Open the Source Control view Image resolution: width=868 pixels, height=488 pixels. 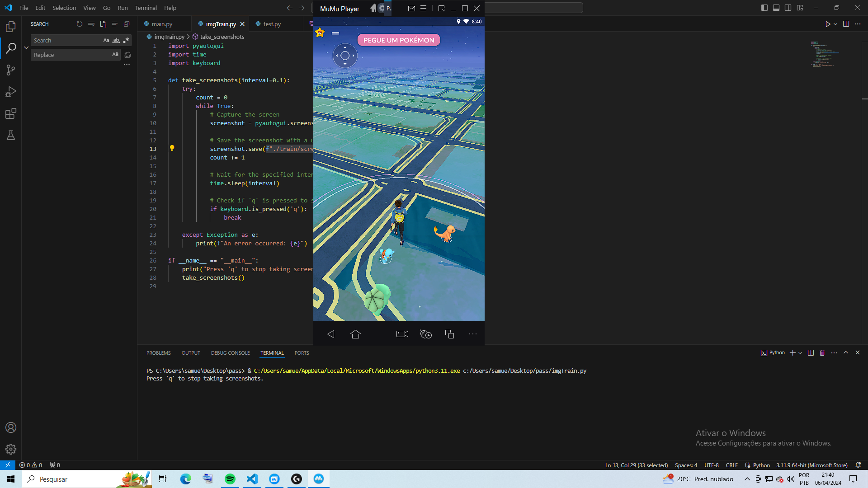coord(11,70)
